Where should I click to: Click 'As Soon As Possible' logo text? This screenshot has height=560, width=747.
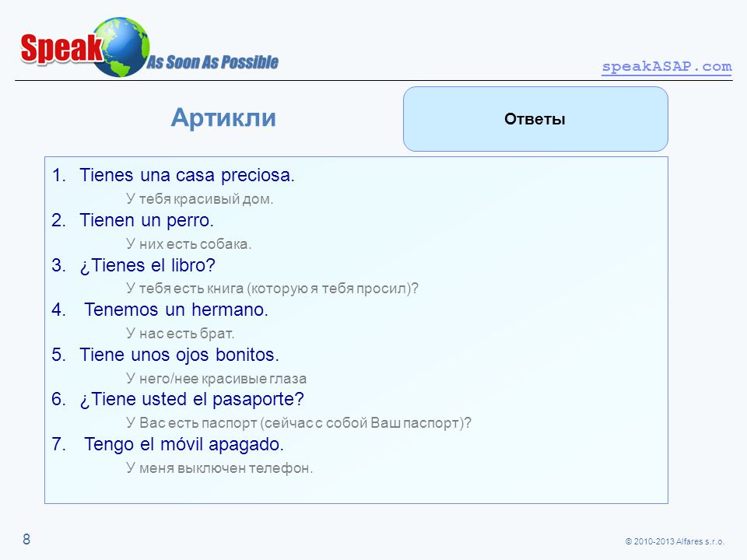(212, 62)
